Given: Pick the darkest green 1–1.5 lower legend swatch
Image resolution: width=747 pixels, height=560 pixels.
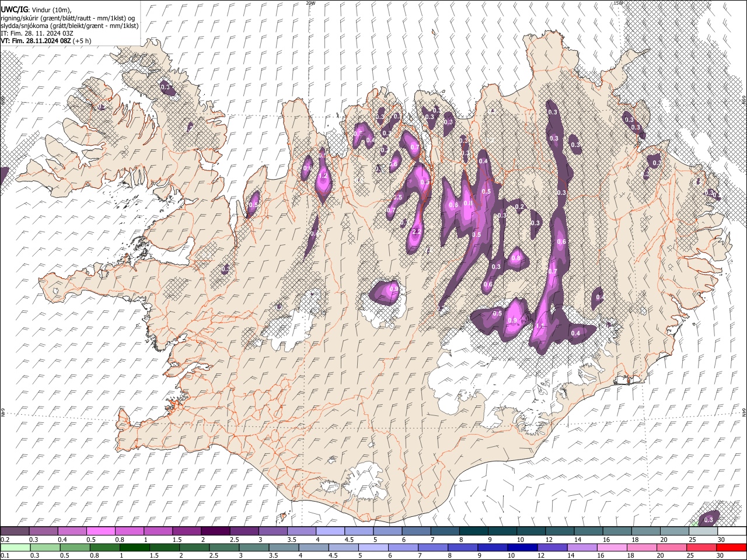Looking at the screenshot, I should point(135,547).
